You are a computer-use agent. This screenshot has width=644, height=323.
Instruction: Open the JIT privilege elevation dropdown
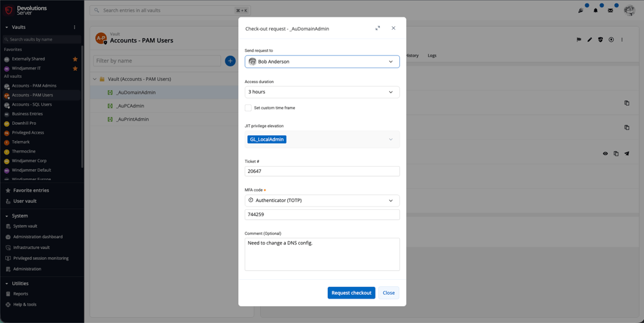(x=322, y=140)
